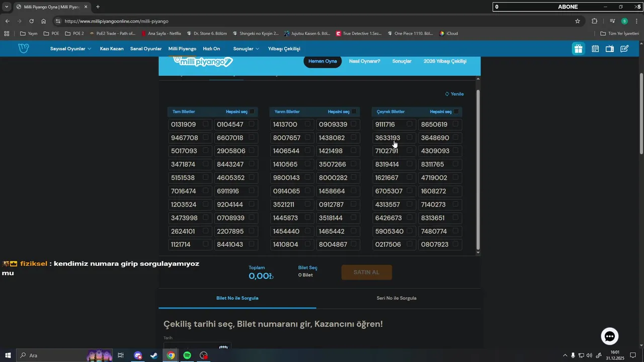Open the calendar icon in site header
The width and height of the screenshot is (644, 362).
click(x=595, y=49)
